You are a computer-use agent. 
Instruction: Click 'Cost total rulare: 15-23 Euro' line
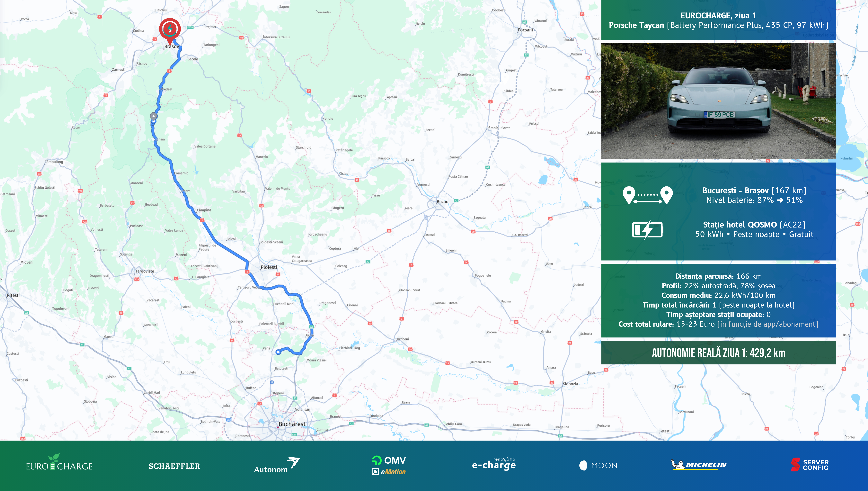[x=718, y=324]
